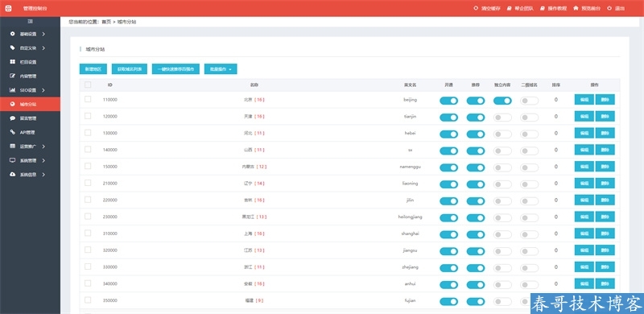
Task: Toggle the 开通 switch for anhui
Action: [x=448, y=285]
